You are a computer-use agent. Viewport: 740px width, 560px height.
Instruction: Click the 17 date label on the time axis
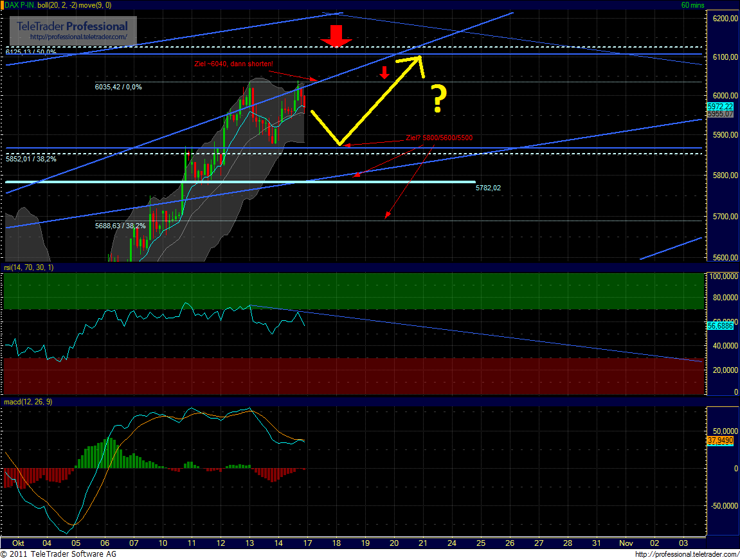click(308, 543)
